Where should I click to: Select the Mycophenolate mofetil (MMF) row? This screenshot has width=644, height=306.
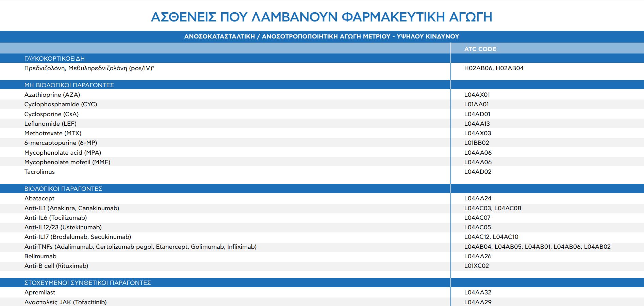tap(67, 162)
